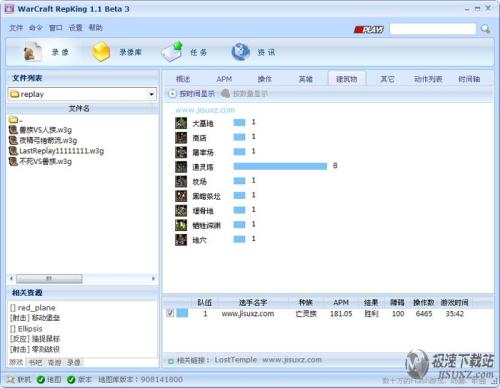Click the PLAY logo

pyautogui.click(x=369, y=29)
